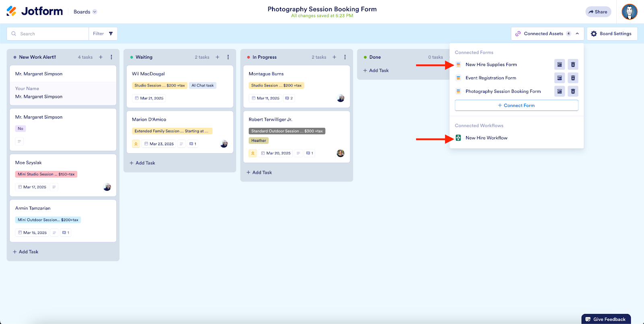Select New Hire Supplies Form entry

click(491, 65)
